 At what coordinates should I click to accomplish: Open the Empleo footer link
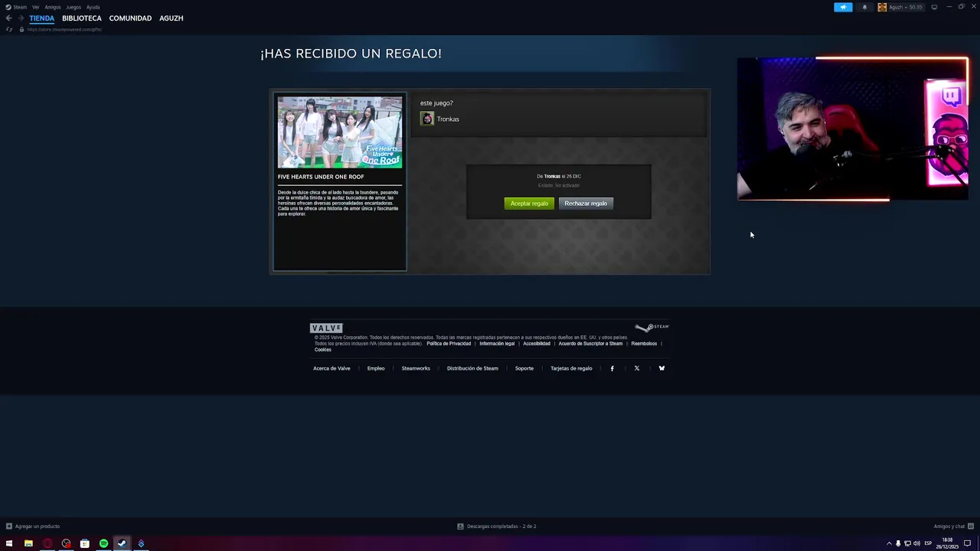[x=376, y=368]
